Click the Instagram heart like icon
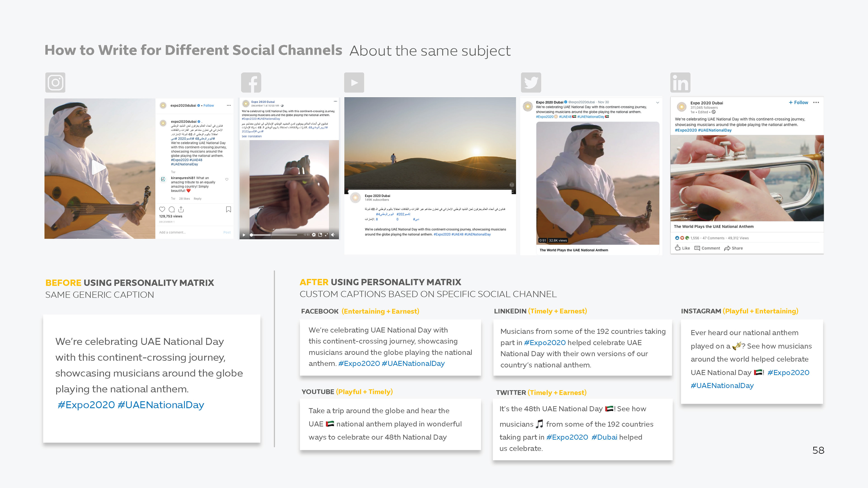868x488 pixels. [162, 209]
